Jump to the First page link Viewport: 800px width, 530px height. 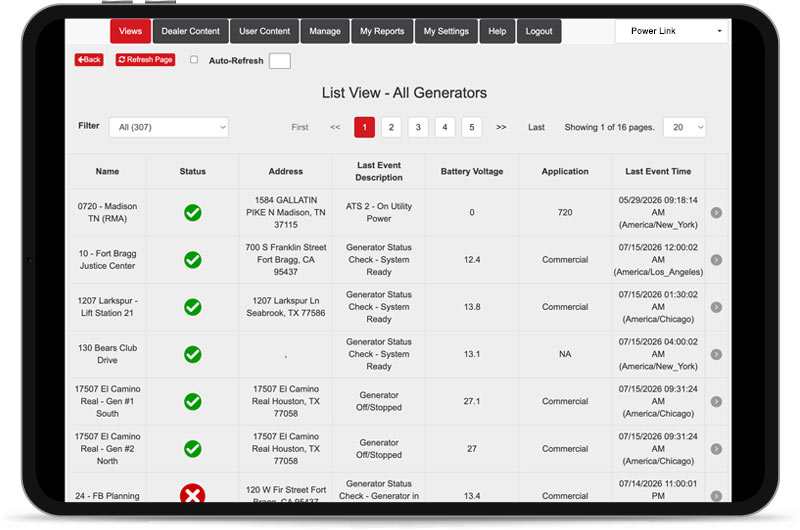tap(300, 127)
